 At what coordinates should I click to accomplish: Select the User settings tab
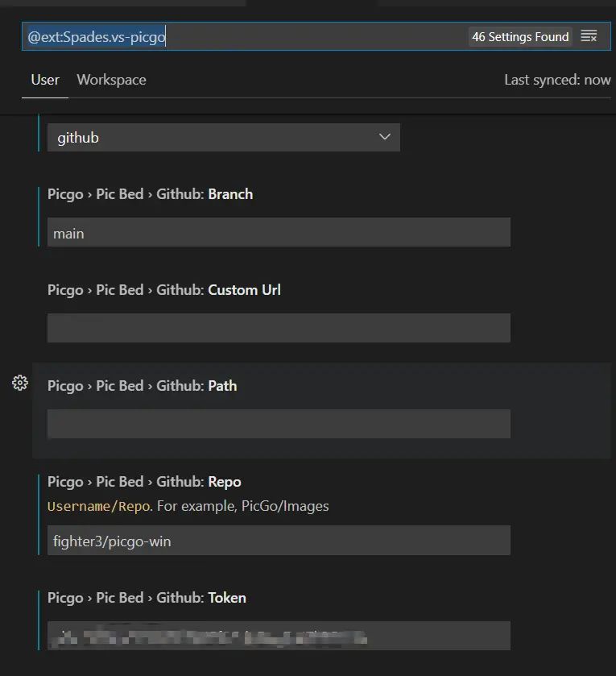[x=45, y=80]
